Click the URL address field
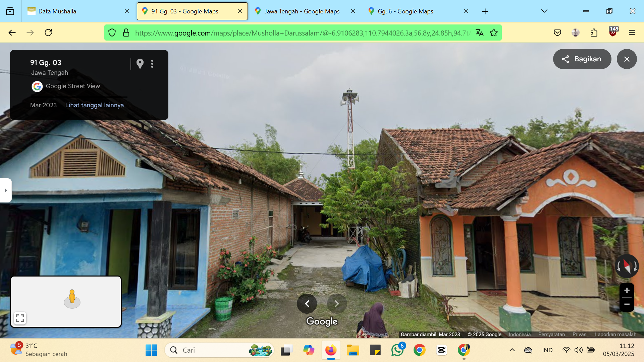Image resolution: width=644 pixels, height=362 pixels. tap(302, 33)
